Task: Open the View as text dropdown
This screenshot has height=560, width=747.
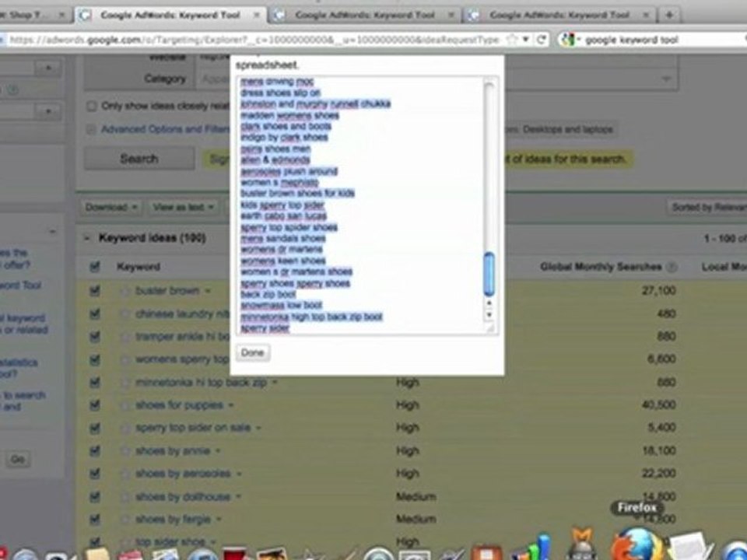Action: (184, 207)
